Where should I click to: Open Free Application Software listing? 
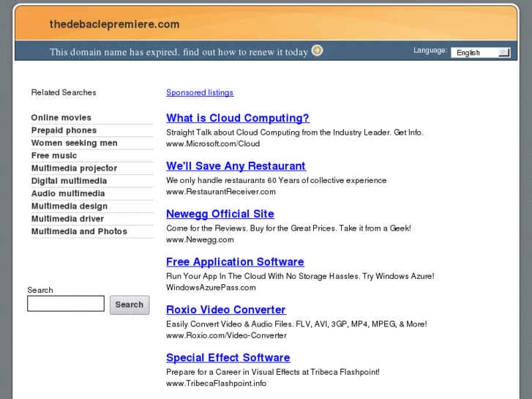235,262
